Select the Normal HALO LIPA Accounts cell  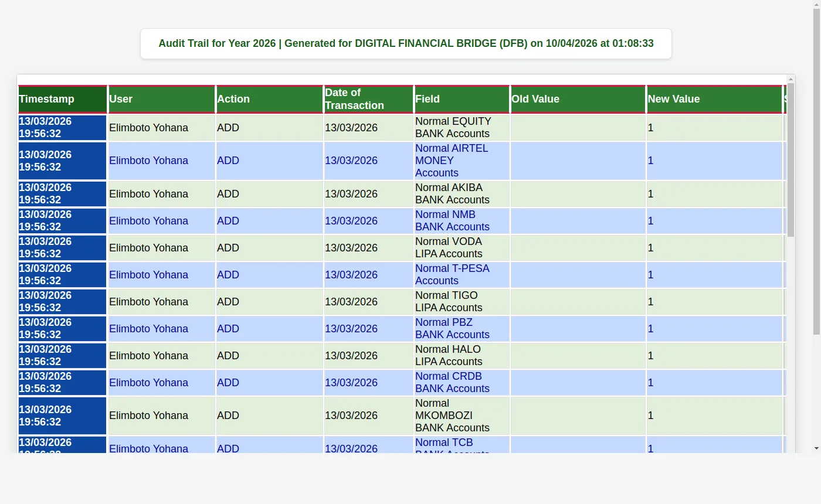click(x=462, y=356)
